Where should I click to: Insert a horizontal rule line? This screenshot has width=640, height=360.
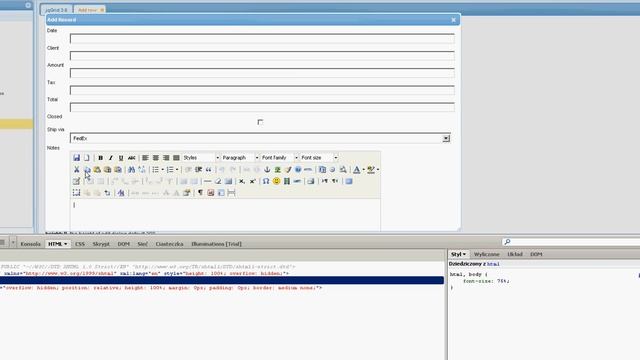207,181
